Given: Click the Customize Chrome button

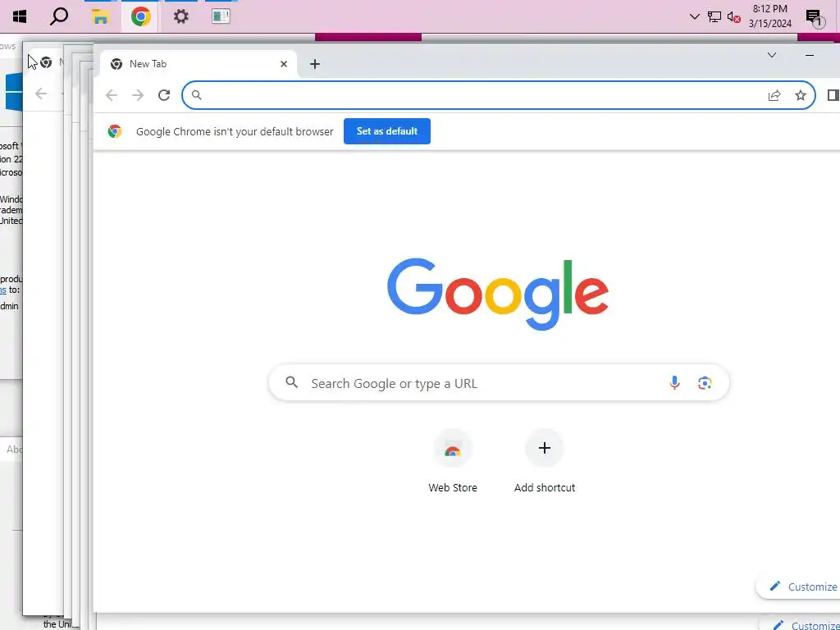Looking at the screenshot, I should tap(798, 587).
